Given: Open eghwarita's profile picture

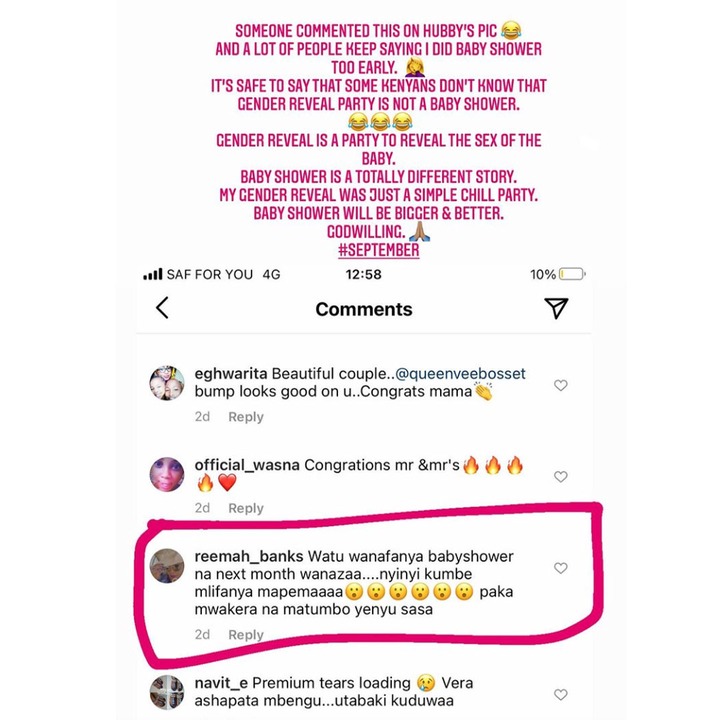Looking at the screenshot, I should [x=167, y=383].
